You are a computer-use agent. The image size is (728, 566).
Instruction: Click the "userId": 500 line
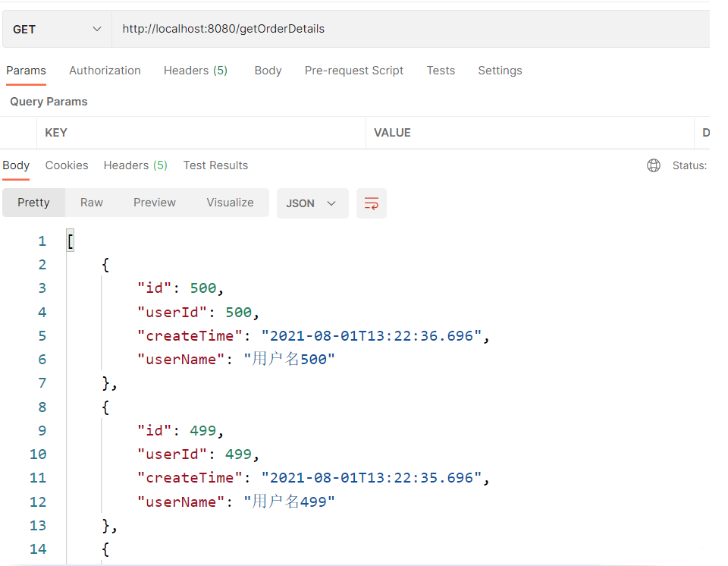coord(198,313)
